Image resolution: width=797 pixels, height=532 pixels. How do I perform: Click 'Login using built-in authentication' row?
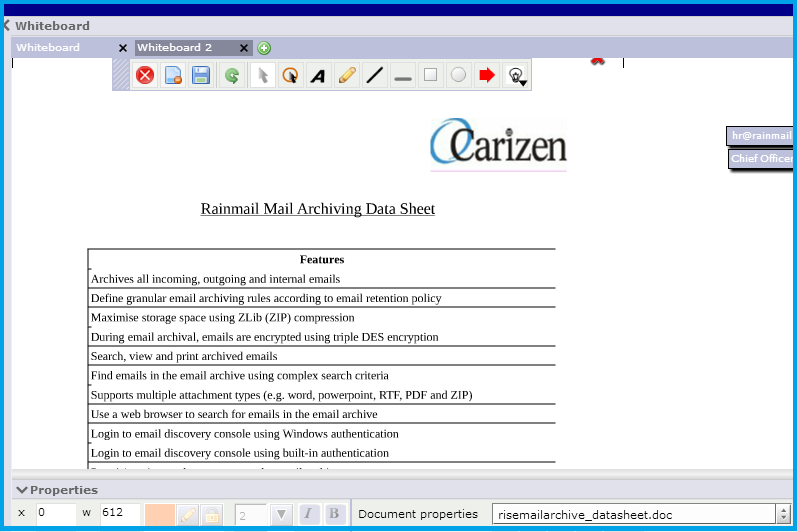(322, 453)
